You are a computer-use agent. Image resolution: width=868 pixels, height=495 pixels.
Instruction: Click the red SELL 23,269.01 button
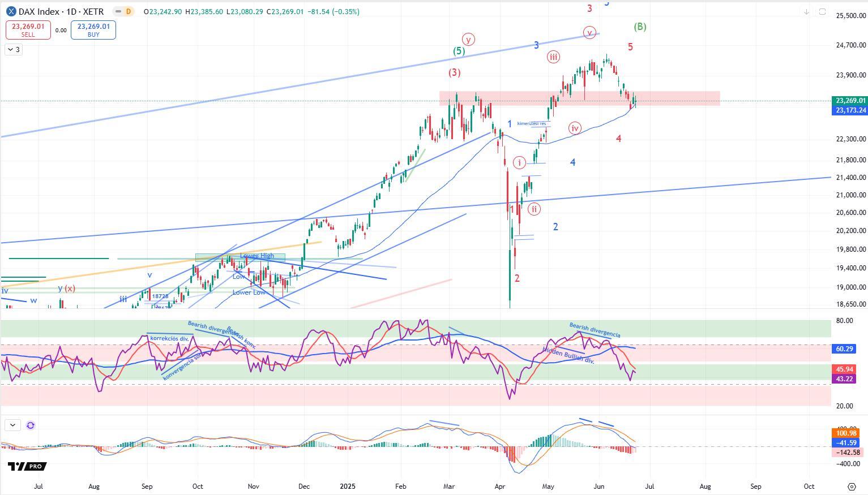pos(28,30)
